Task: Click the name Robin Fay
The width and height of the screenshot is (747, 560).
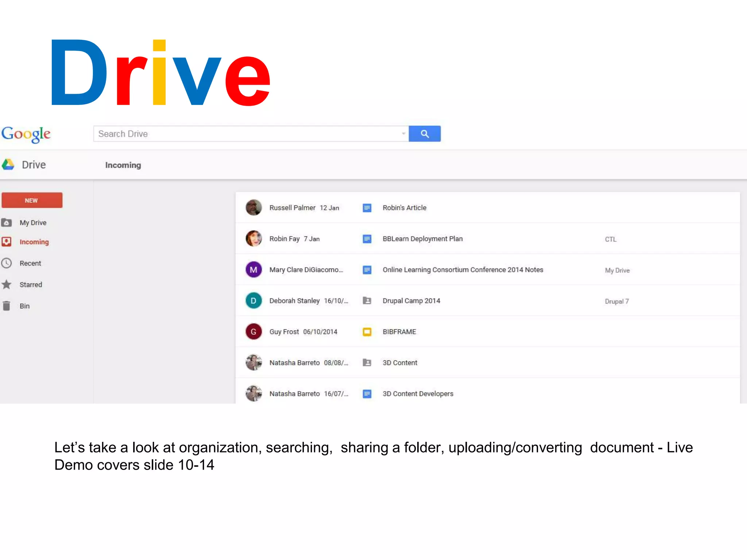Action: 285,239
